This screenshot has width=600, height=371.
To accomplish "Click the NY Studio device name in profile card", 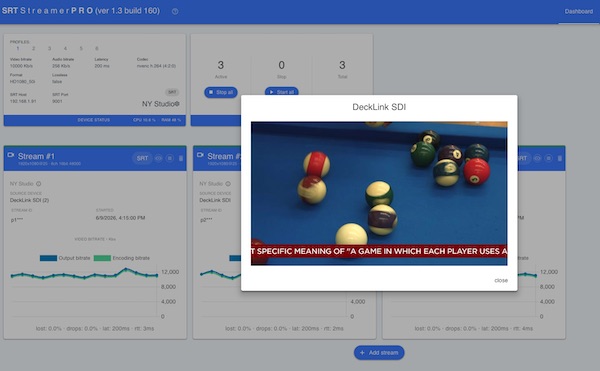I will click(161, 104).
